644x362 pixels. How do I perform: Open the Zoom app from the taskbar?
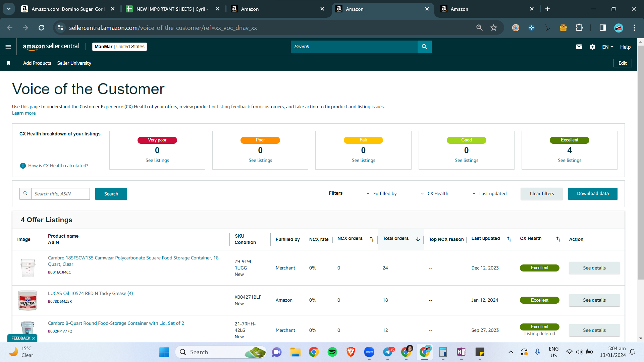pyautogui.click(x=369, y=352)
